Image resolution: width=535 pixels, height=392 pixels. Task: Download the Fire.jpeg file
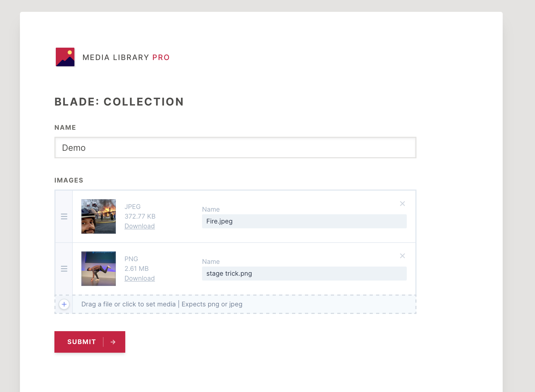(140, 226)
